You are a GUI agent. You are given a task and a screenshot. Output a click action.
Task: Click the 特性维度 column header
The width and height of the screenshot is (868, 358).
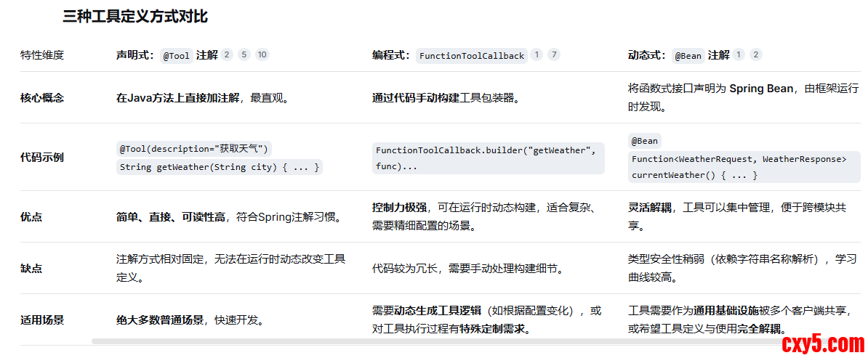pyautogui.click(x=42, y=54)
